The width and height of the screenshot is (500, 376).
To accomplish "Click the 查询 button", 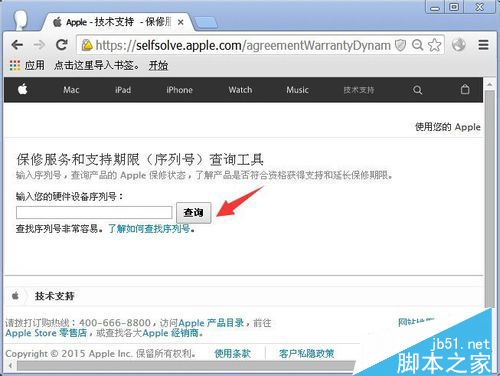I will click(x=194, y=212).
